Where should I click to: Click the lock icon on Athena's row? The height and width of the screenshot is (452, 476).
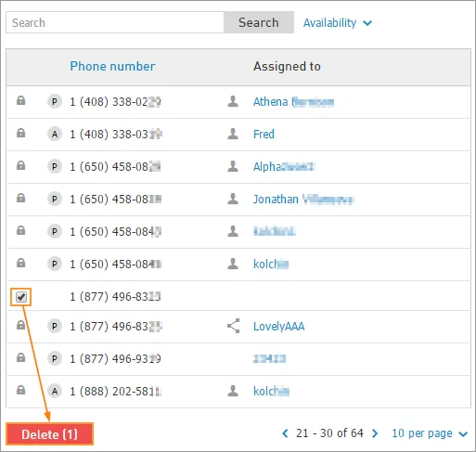pos(20,101)
